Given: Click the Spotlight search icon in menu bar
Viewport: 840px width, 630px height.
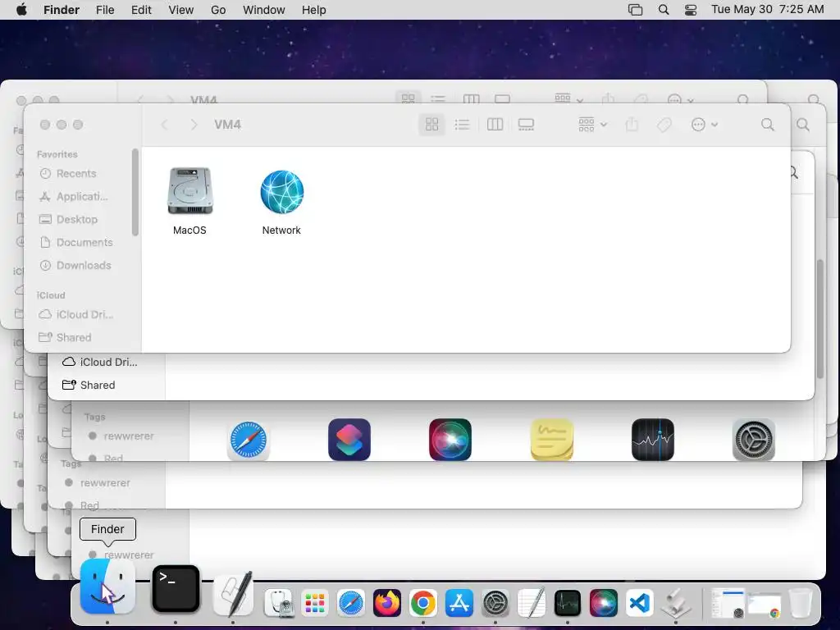Looking at the screenshot, I should point(663,10).
